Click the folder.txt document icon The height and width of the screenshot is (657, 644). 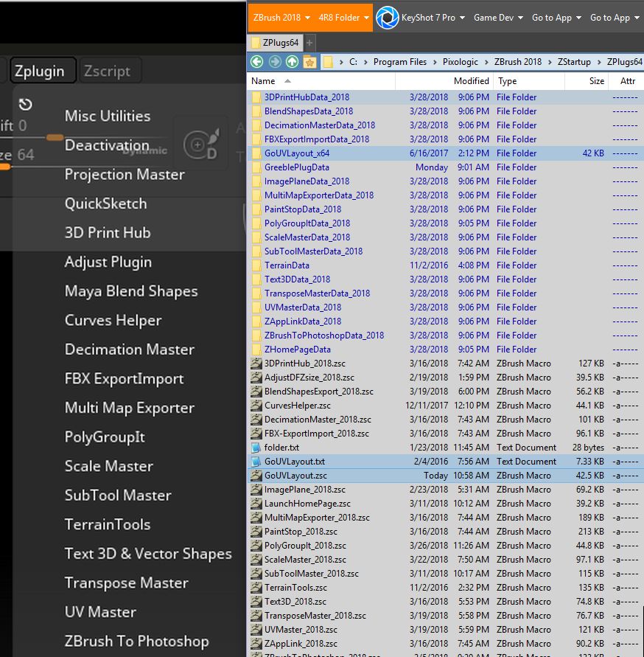tap(256, 448)
